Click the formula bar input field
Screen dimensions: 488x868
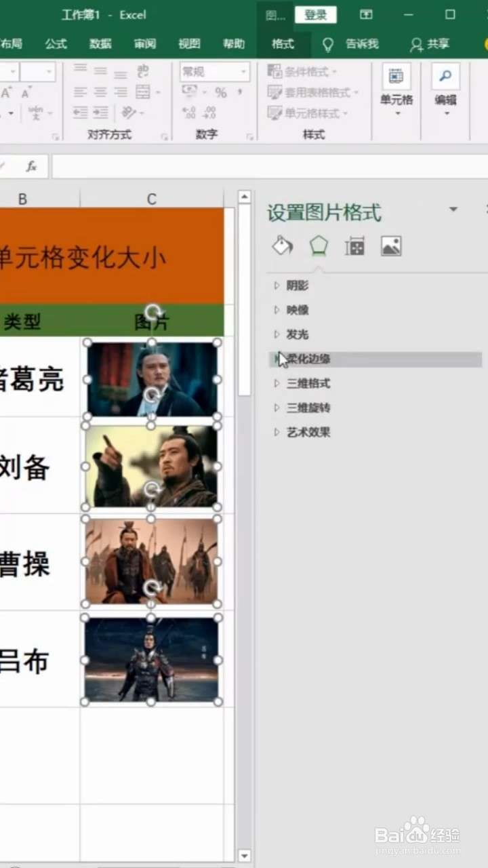coord(270,166)
